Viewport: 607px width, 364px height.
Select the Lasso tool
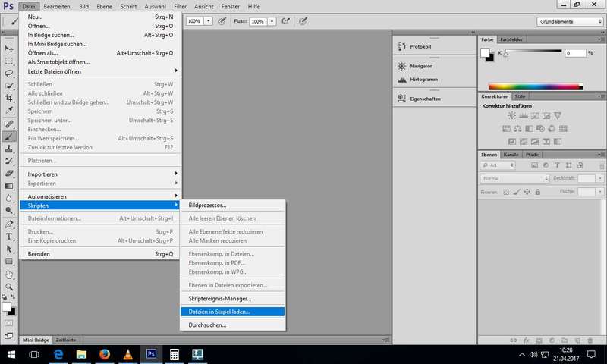tap(9, 74)
